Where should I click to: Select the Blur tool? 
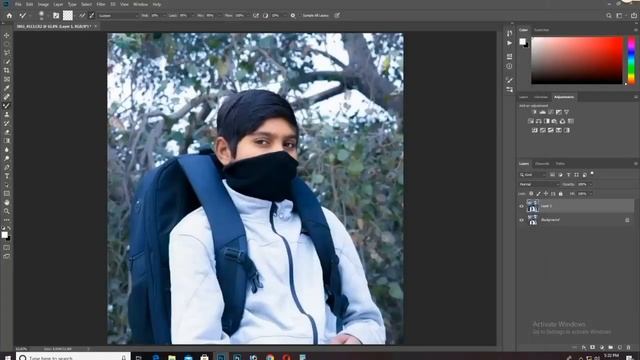click(x=7, y=150)
